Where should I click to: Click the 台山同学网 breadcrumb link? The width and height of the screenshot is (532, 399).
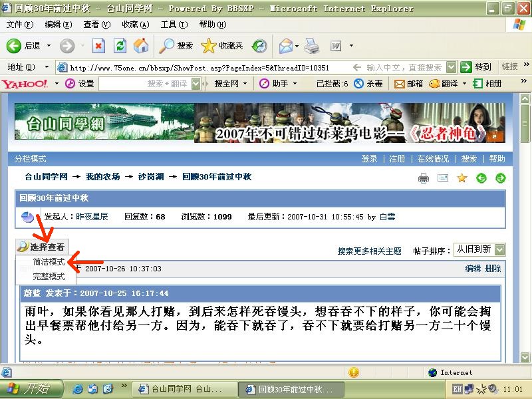click(46, 176)
